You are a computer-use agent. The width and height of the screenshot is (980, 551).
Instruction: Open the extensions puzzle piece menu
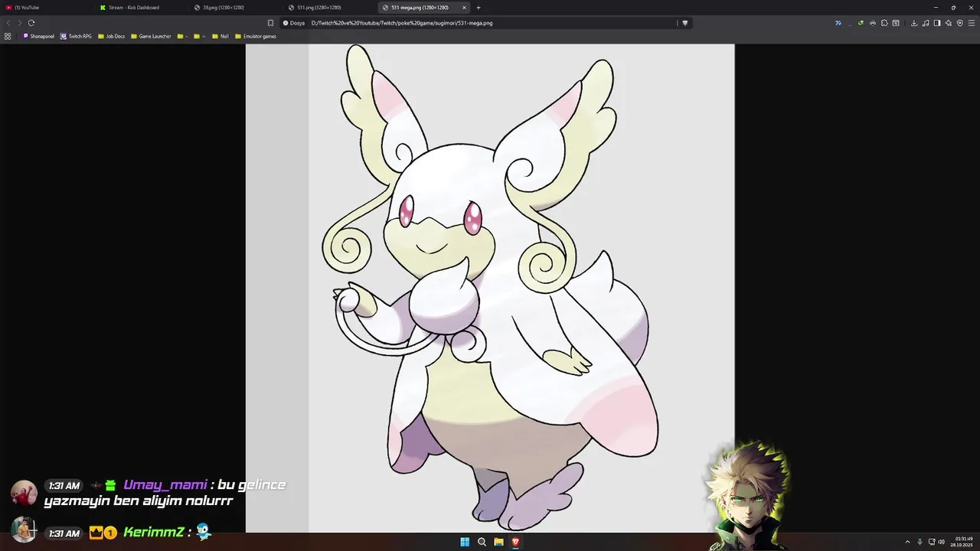pyautogui.click(x=884, y=23)
